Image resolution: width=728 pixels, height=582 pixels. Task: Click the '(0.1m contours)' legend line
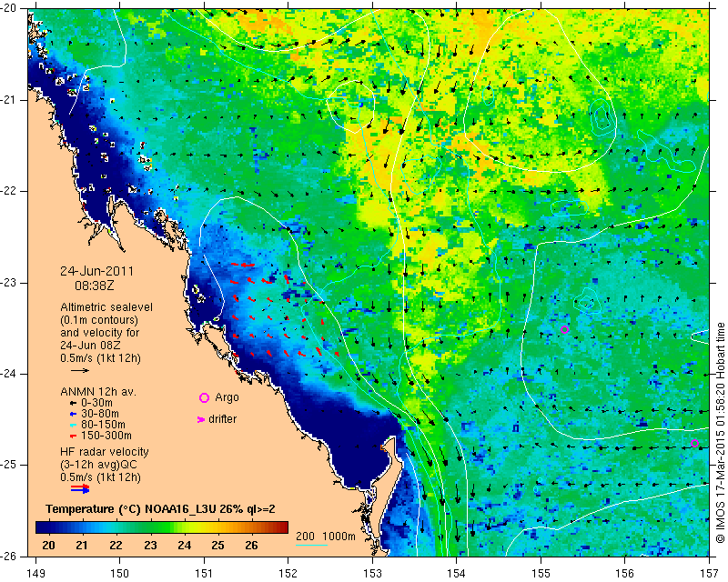click(99, 320)
